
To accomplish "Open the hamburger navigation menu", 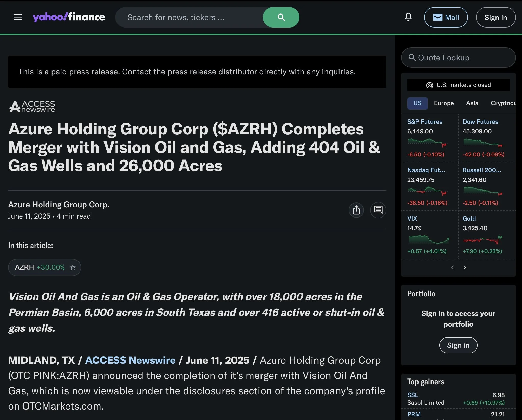I will [18, 17].
